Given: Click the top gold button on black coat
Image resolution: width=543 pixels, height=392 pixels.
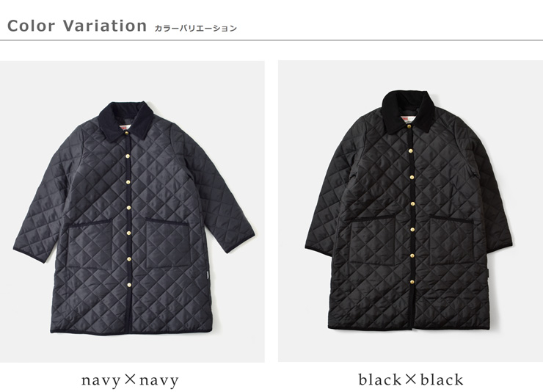Looking at the screenshot, I should (409, 126).
